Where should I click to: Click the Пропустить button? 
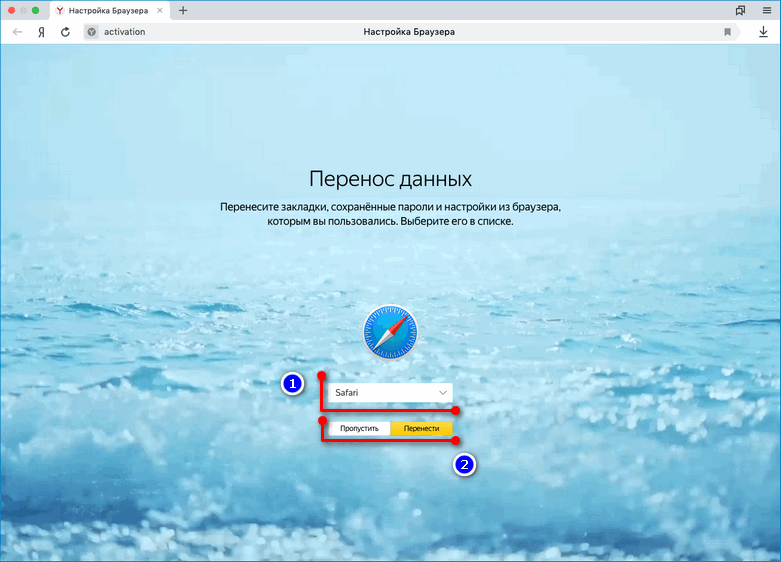pos(359,428)
